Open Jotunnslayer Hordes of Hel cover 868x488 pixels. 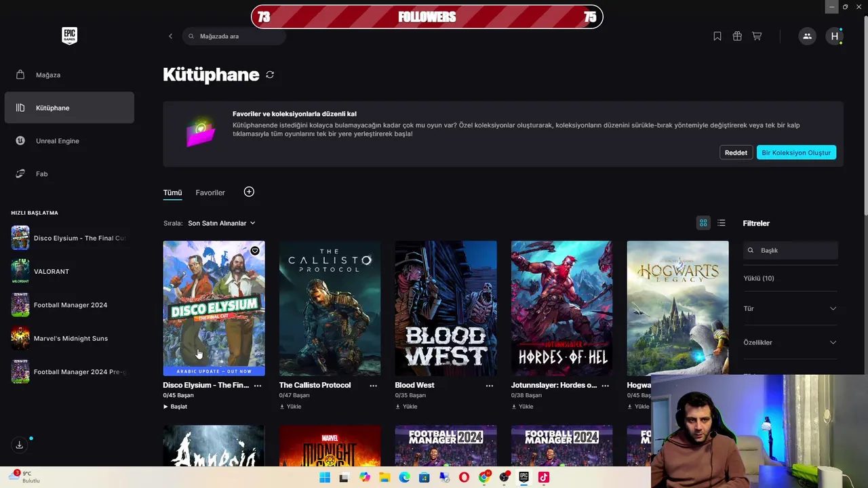pyautogui.click(x=561, y=308)
